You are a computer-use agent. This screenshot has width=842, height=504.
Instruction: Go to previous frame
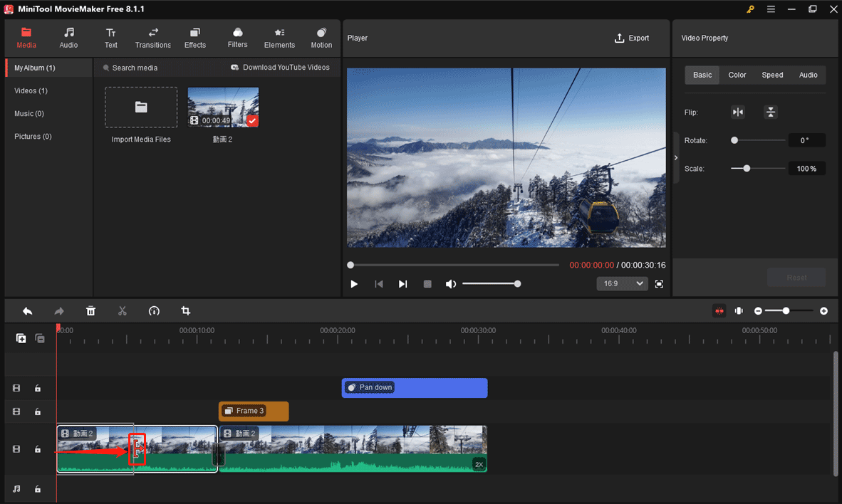click(378, 284)
